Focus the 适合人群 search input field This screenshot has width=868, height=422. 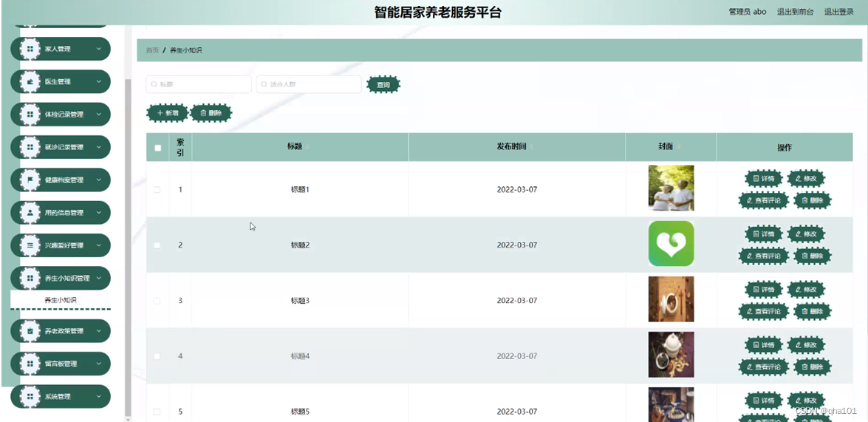click(x=309, y=85)
